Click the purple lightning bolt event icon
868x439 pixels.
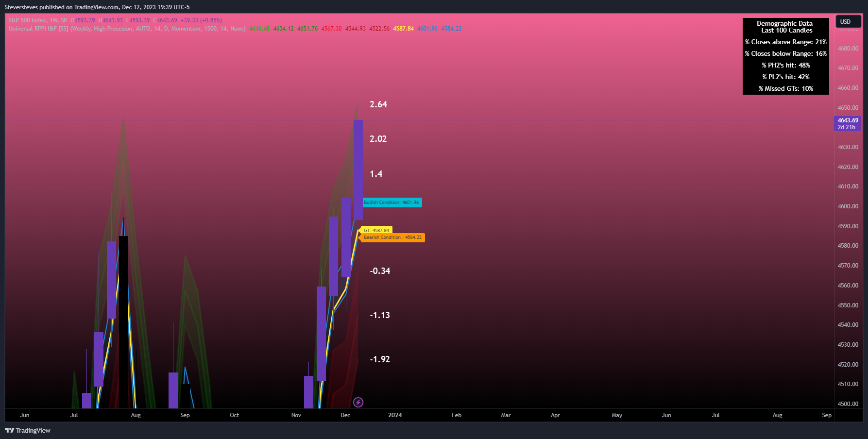358,402
